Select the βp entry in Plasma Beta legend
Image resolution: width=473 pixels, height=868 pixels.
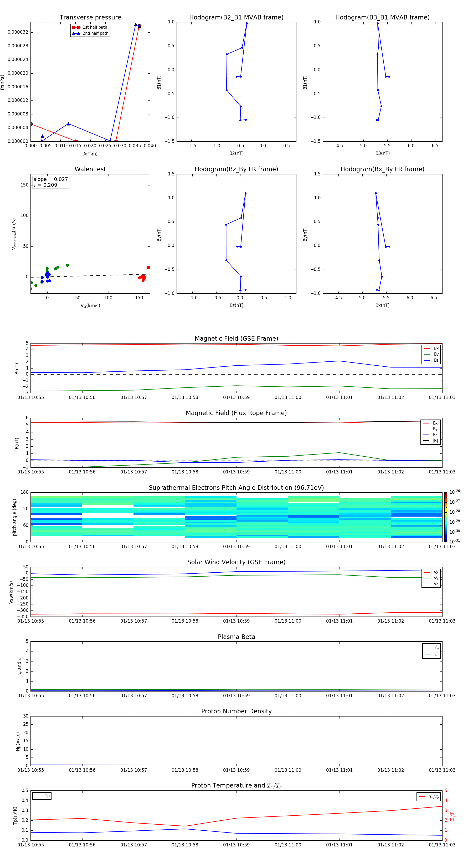431,647
